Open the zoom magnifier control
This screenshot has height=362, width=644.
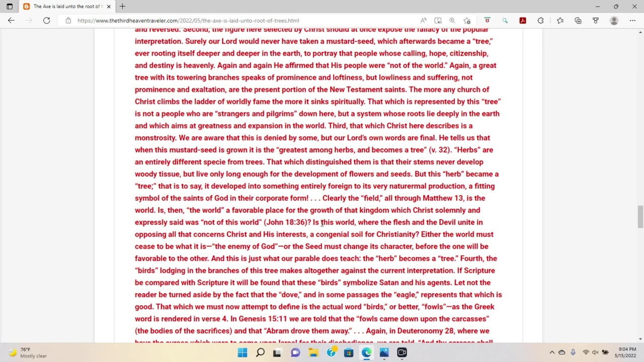(452, 21)
